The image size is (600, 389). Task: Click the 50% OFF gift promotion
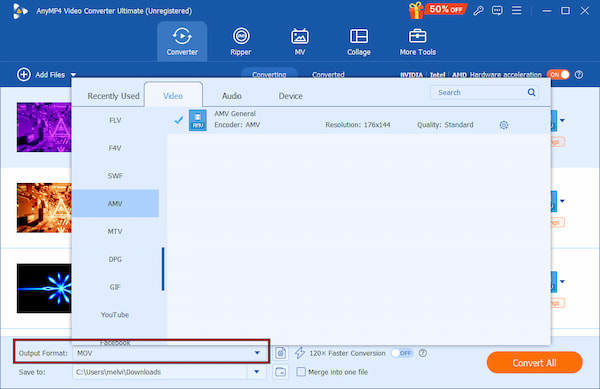tap(437, 10)
